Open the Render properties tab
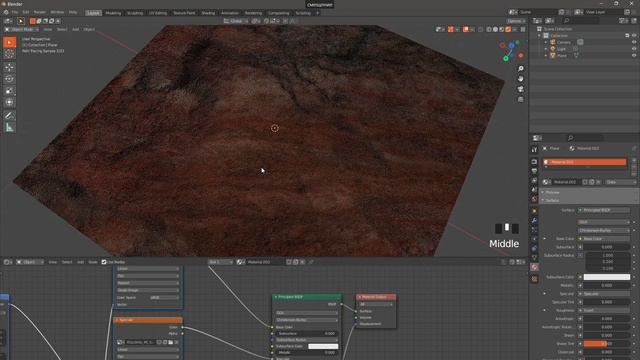The width and height of the screenshot is (640, 360). 534,162
